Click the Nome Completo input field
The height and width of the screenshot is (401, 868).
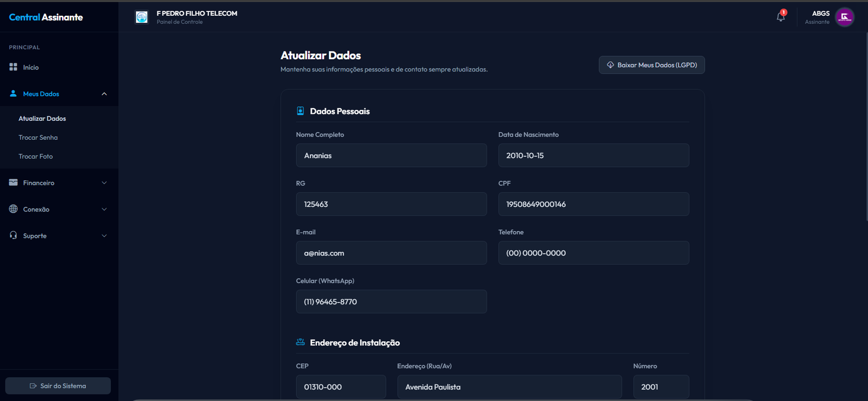coord(391,156)
